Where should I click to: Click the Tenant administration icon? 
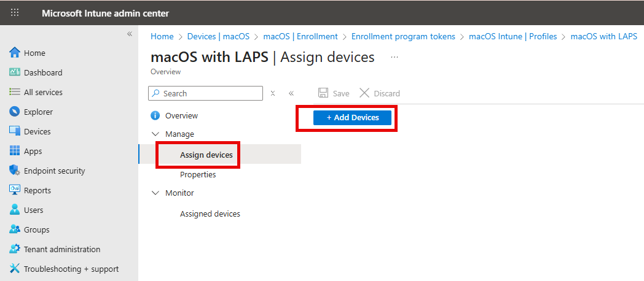[x=15, y=249]
